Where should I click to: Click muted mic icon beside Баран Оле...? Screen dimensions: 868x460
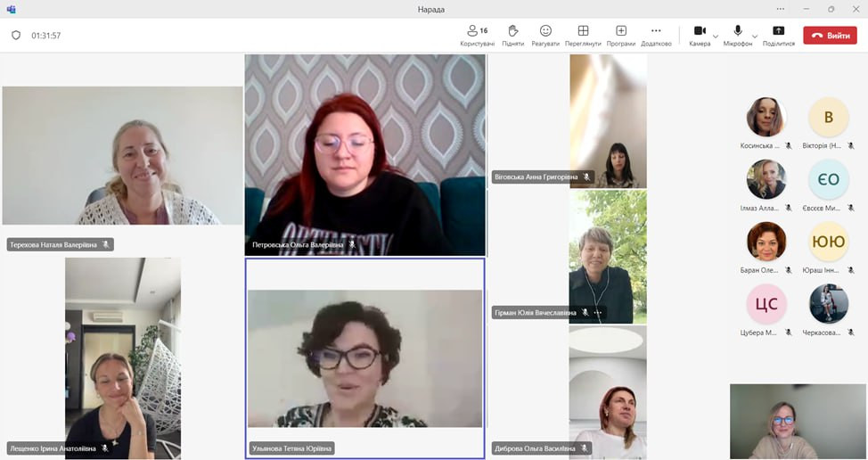coord(789,271)
